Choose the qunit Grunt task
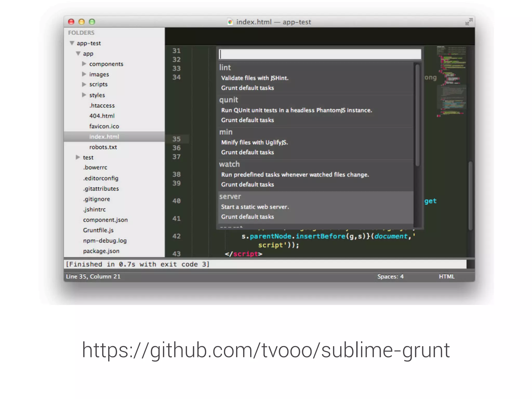 point(316,110)
